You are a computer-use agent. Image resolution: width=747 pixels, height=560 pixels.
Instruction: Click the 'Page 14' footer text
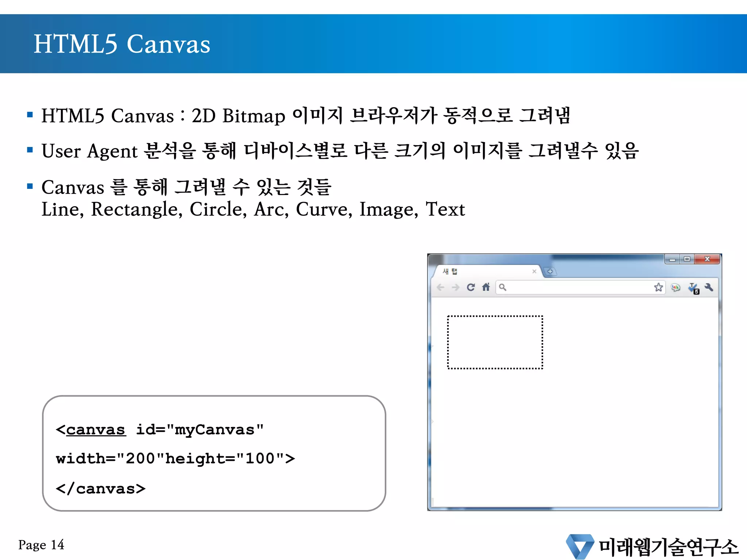click(41, 545)
